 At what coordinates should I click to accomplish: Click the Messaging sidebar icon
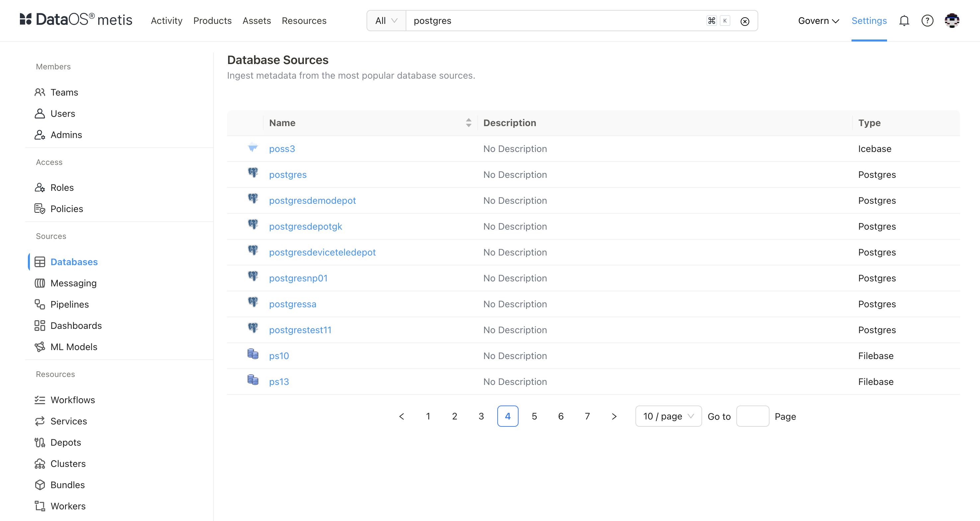(40, 283)
